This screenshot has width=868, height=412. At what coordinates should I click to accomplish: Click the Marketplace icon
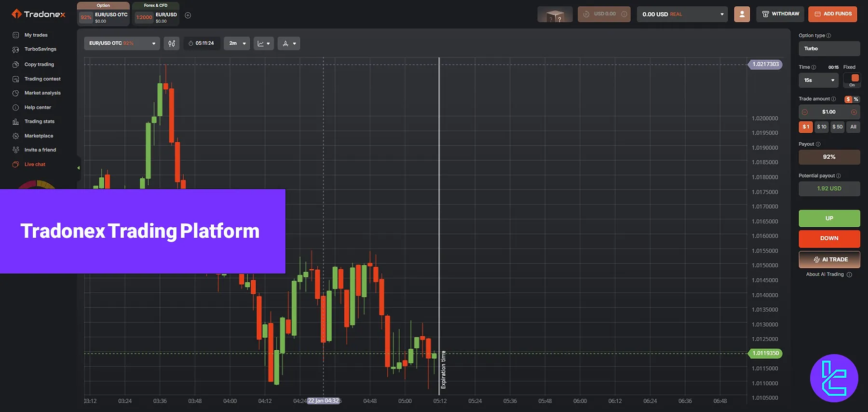tap(16, 136)
